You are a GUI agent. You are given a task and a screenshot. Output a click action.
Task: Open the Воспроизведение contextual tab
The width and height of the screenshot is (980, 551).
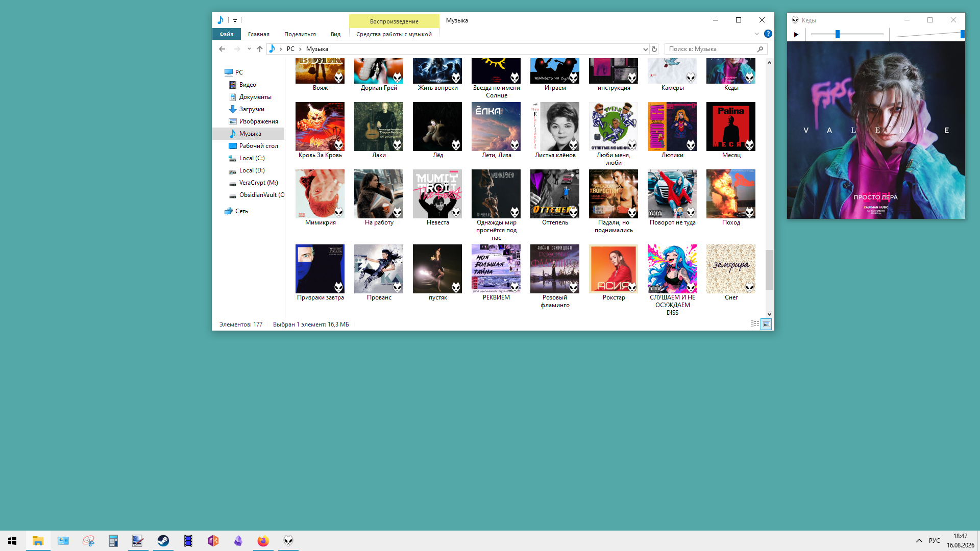394,21
